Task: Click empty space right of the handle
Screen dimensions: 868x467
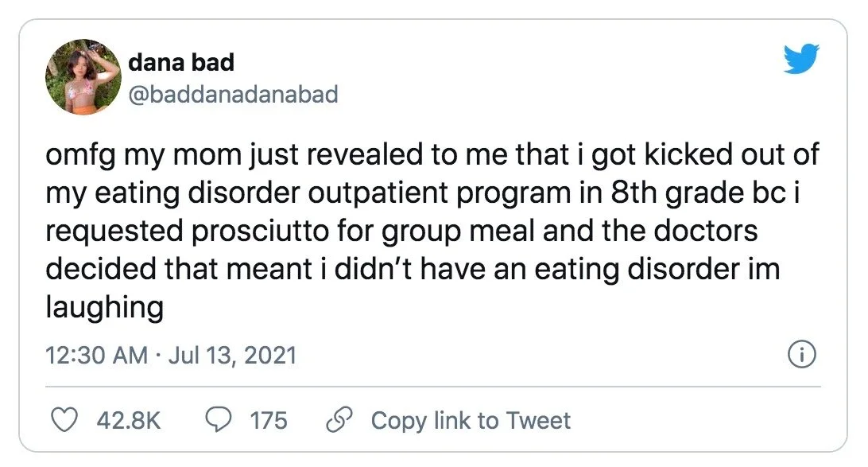Action: (x=556, y=95)
